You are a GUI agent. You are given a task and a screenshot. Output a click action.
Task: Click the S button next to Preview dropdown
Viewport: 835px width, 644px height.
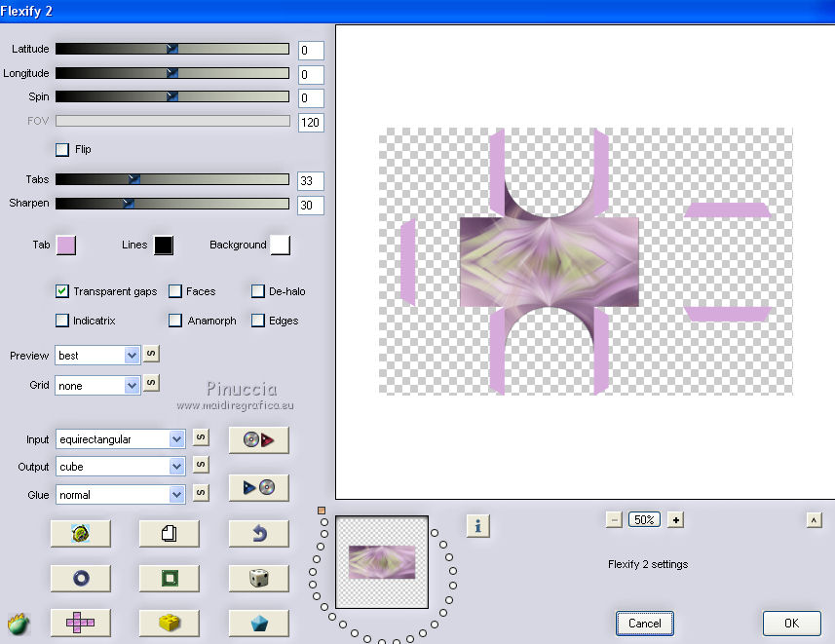151,354
